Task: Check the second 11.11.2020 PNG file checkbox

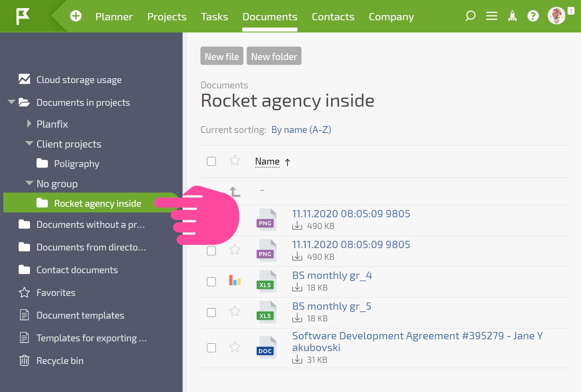Action: [x=211, y=251]
